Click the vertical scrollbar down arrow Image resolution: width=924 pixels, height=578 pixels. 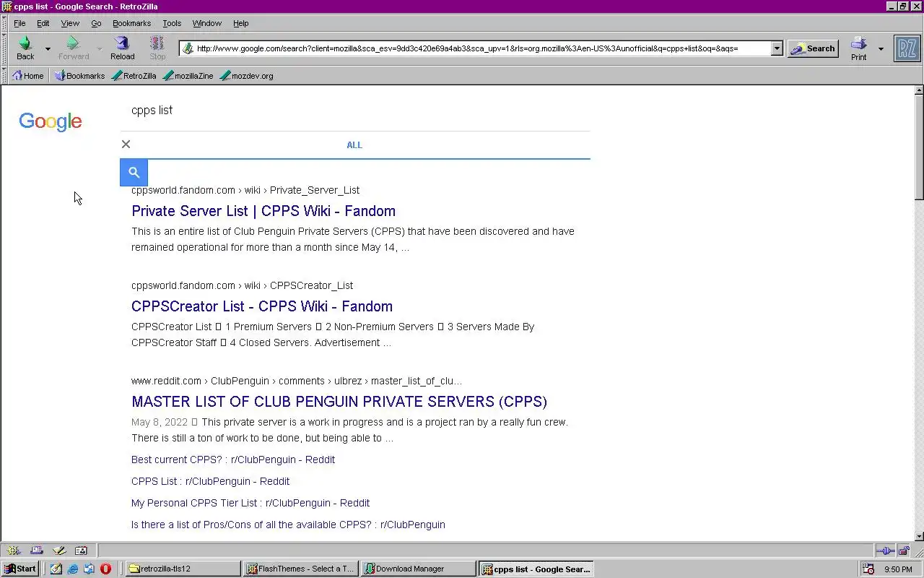[x=919, y=536]
